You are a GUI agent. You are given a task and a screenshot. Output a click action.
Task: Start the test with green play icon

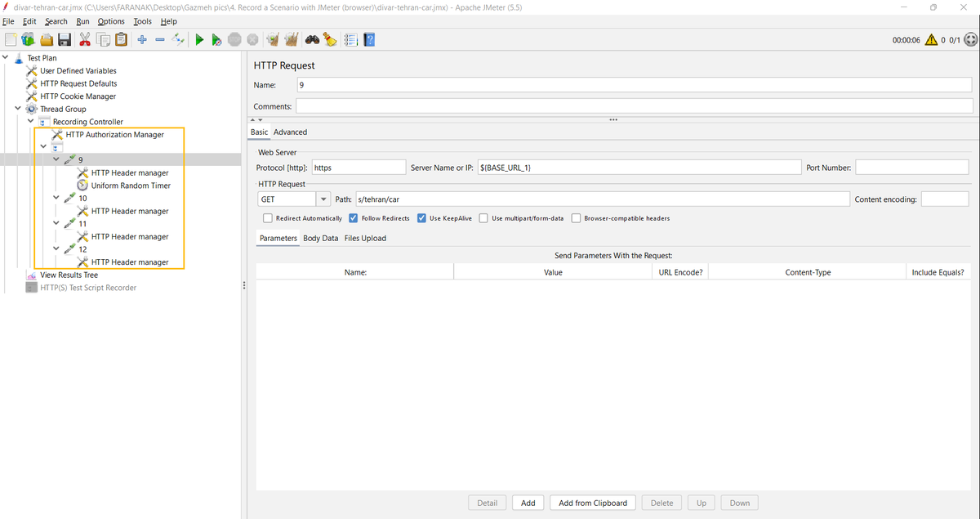point(199,39)
